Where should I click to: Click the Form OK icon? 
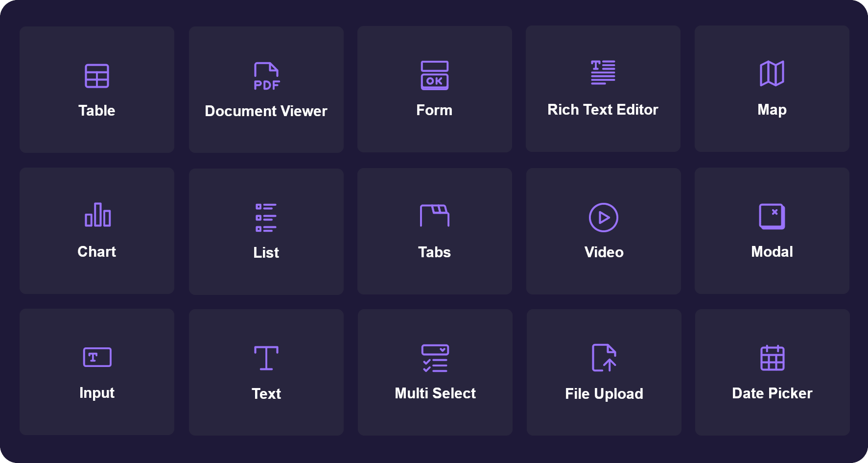point(435,75)
